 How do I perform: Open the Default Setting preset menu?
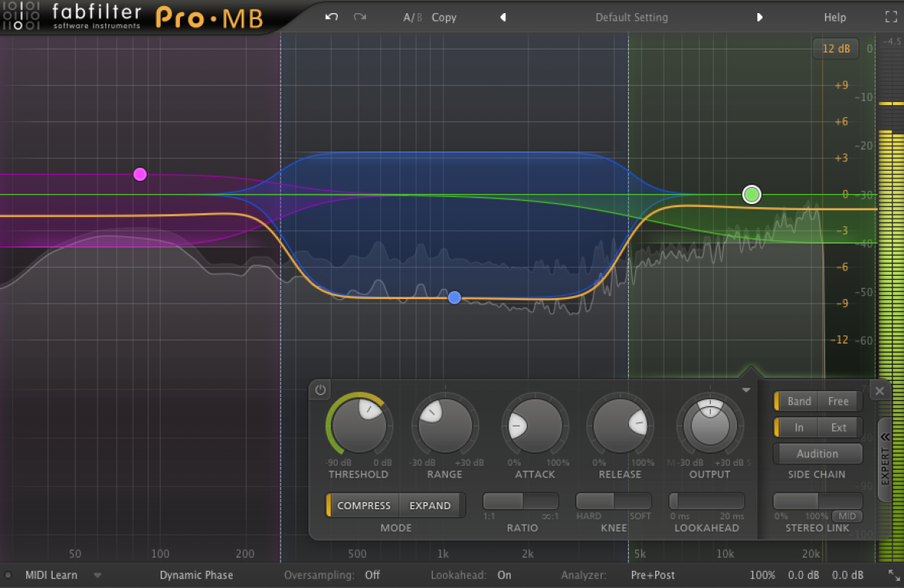[x=632, y=17]
